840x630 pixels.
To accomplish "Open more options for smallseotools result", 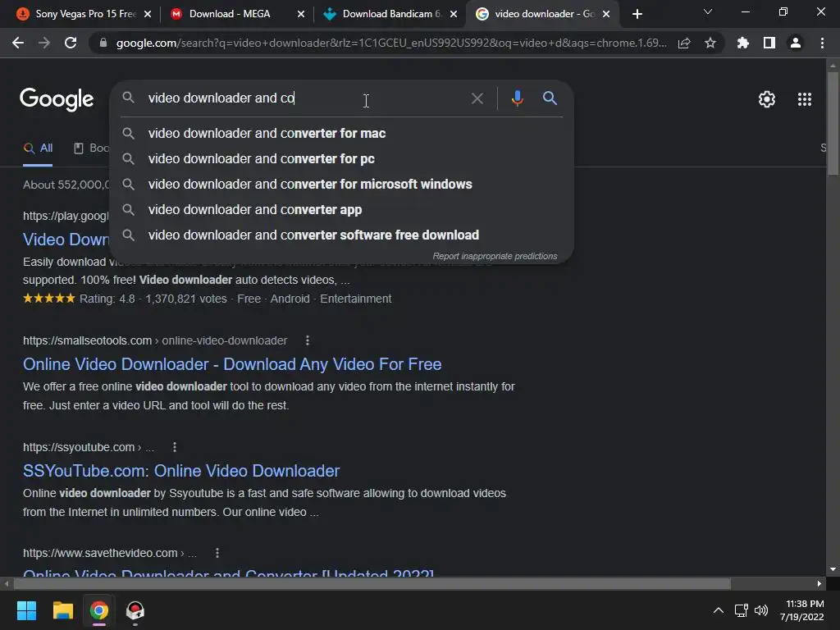I will 307,340.
